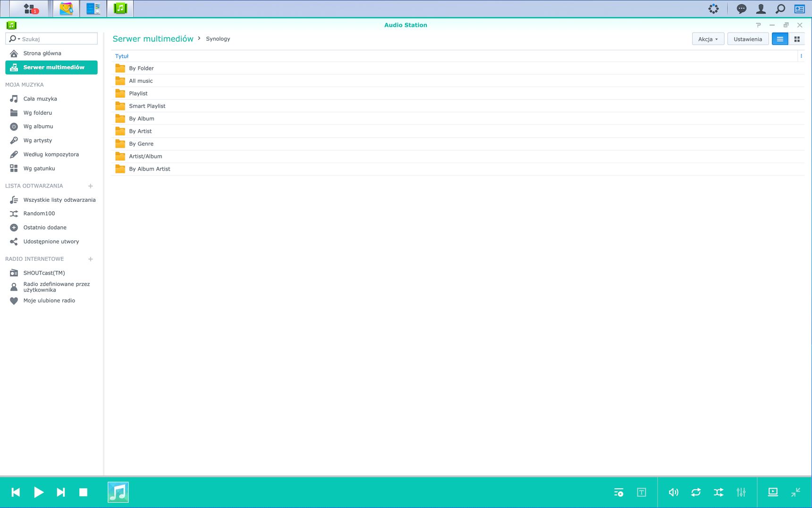Open Ustawienia settings

pos(748,39)
